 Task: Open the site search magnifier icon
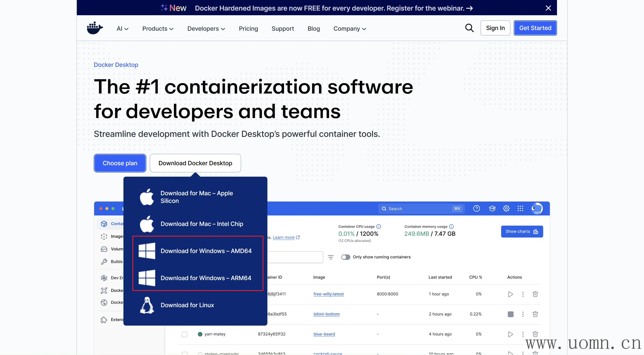469,28
